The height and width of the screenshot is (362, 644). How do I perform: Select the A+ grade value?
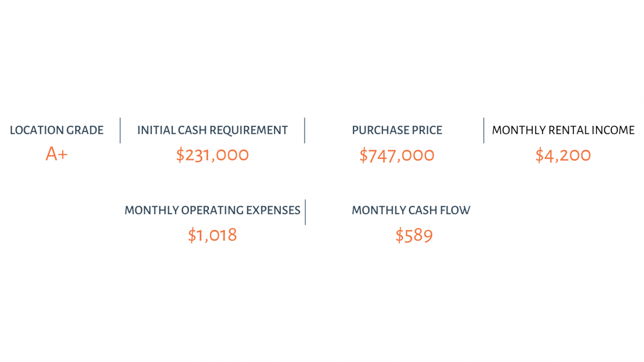point(56,154)
